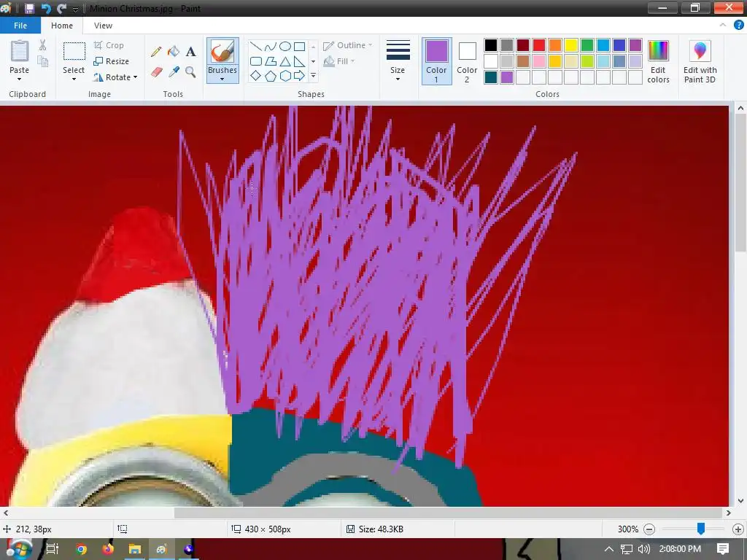
Task: Click the Resize button
Action: click(112, 61)
